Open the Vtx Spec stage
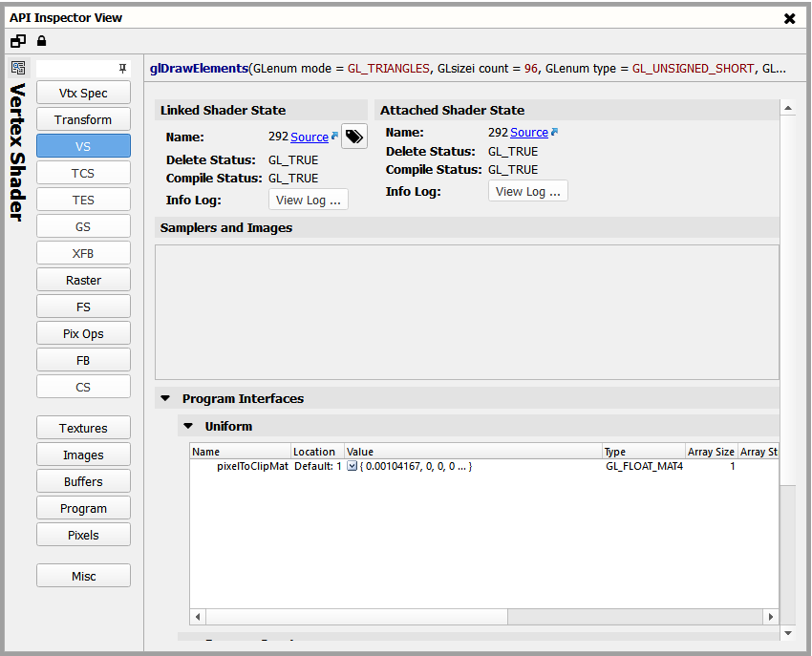 (83, 94)
